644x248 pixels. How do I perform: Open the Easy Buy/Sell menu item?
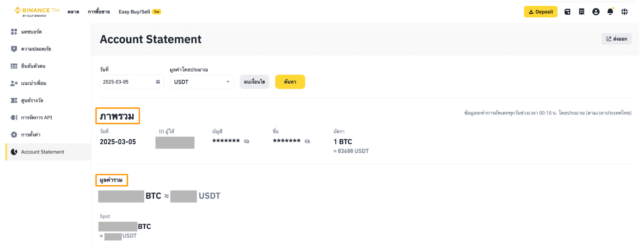[134, 12]
